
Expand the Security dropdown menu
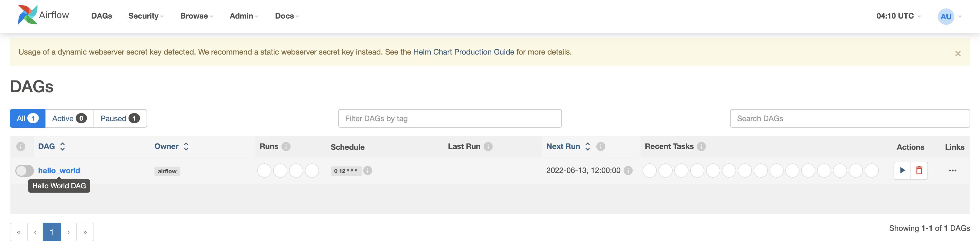pos(146,16)
